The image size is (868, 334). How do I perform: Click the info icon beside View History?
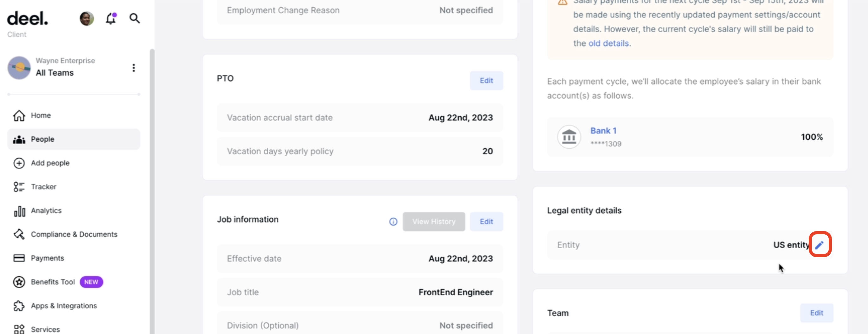393,222
